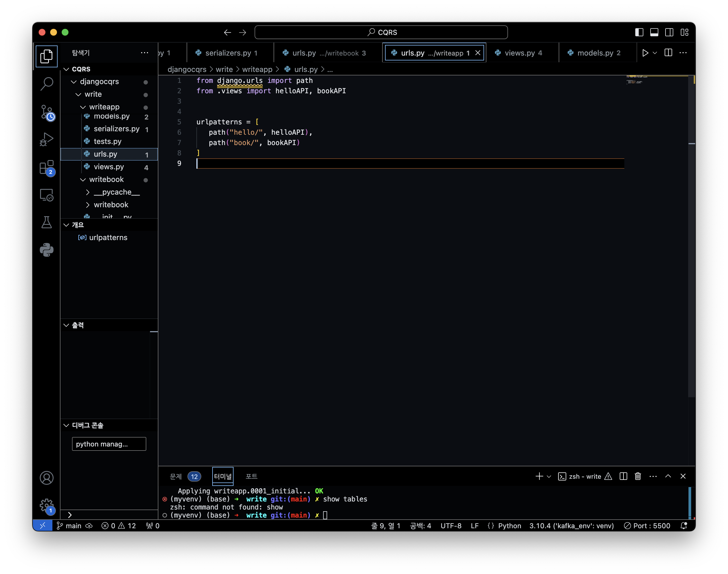Screen dimensions: 728x574
Task: Toggle the secondary sidebar layout button
Action: click(x=669, y=32)
